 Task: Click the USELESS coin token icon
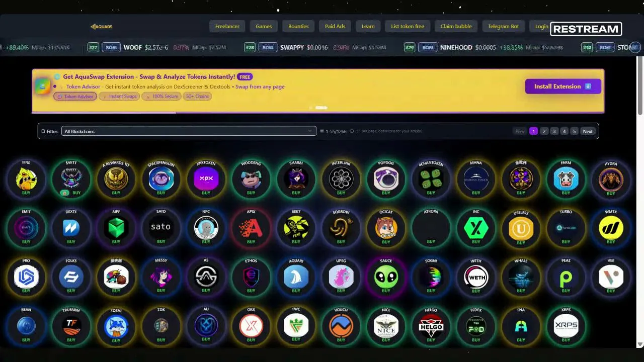pyautogui.click(x=521, y=229)
